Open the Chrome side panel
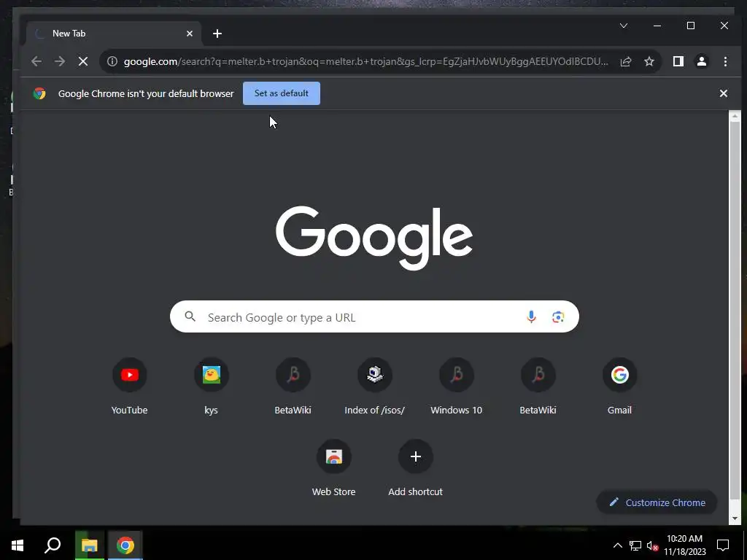This screenshot has height=560, width=747. 678,61
